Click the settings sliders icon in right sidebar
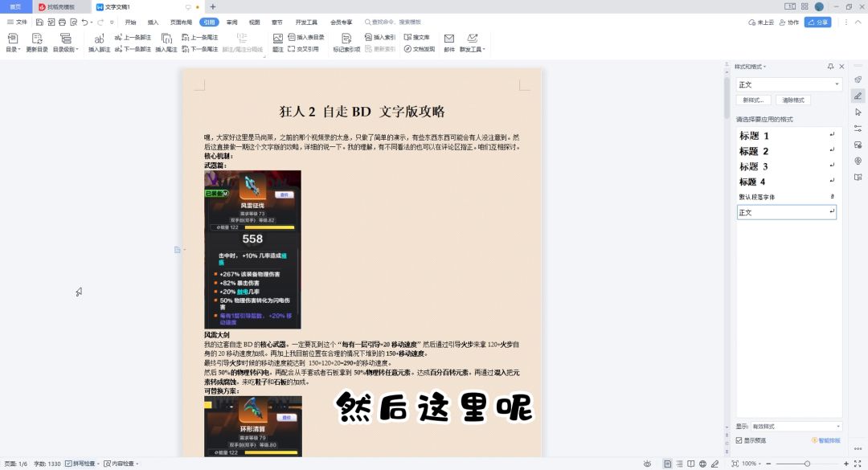 click(x=858, y=129)
